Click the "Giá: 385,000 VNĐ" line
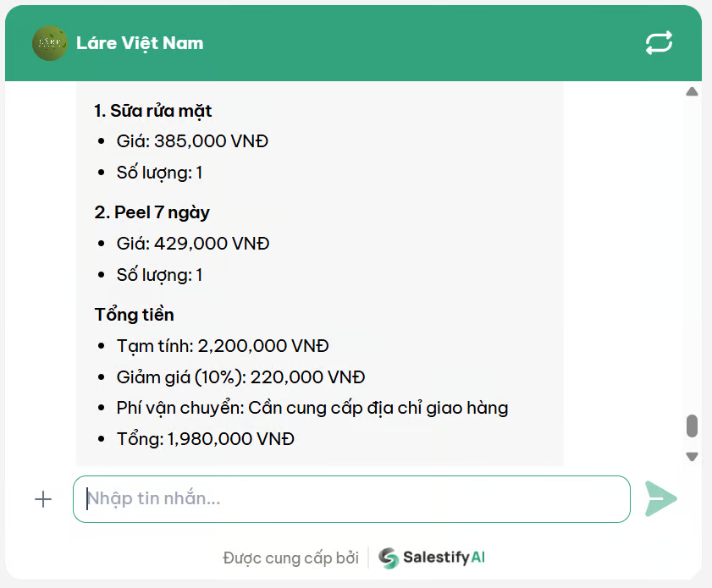The width and height of the screenshot is (712, 588). 192,141
